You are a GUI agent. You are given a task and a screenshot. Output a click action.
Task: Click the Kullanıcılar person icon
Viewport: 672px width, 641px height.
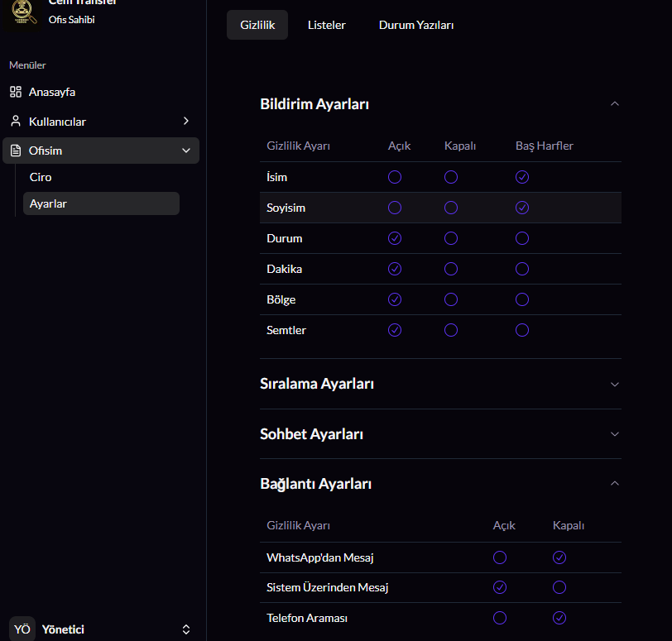[15, 122]
